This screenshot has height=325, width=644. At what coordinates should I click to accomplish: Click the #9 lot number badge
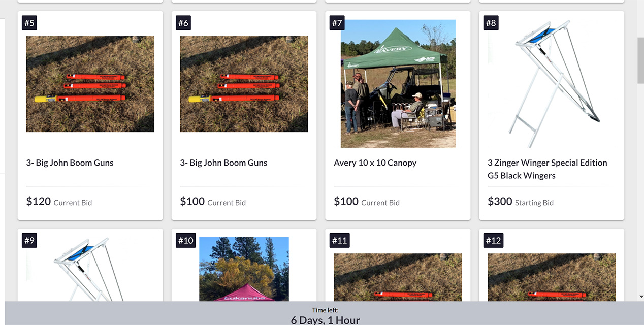tap(29, 240)
